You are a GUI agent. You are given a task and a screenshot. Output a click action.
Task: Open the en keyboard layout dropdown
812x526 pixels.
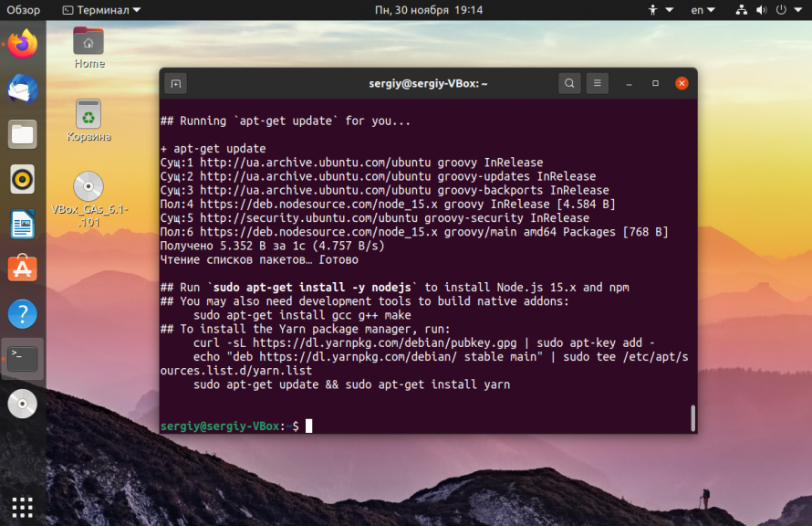(x=703, y=10)
